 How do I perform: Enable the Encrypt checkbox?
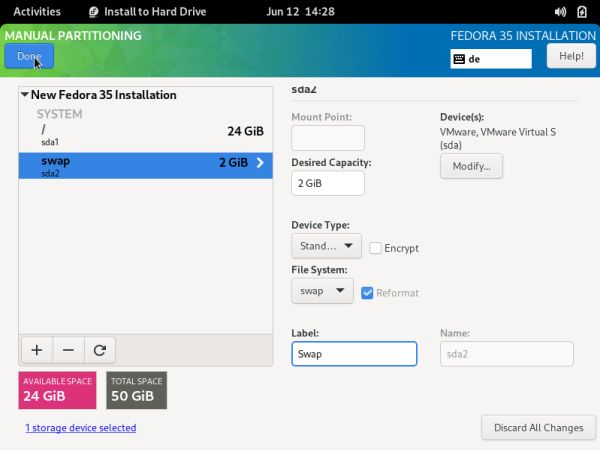pyautogui.click(x=375, y=248)
